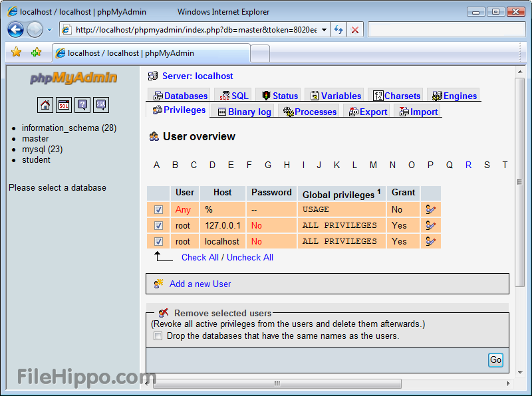The image size is (532, 396).
Task: Click the Global privileges column header
Action: [342, 194]
